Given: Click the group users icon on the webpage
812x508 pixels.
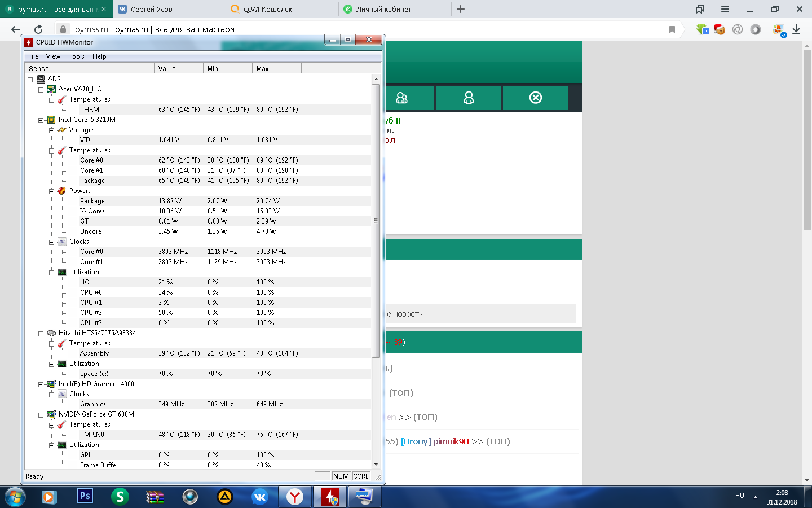Looking at the screenshot, I should click(x=401, y=98).
